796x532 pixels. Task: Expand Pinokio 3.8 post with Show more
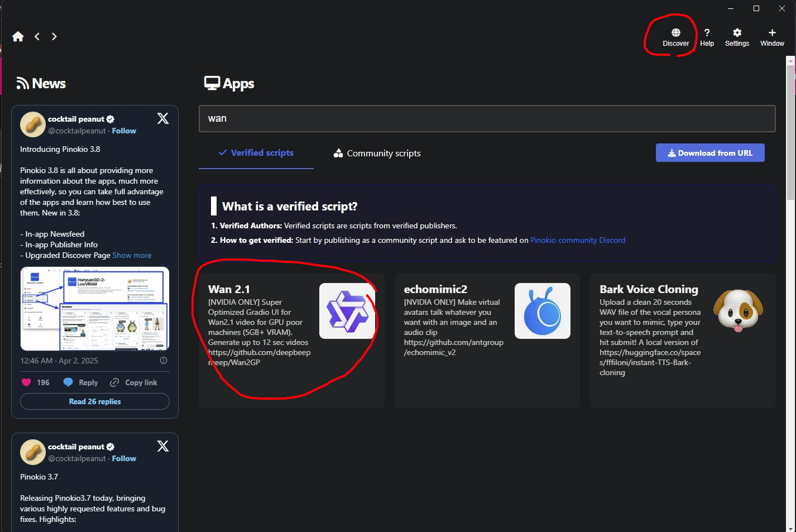(x=132, y=255)
